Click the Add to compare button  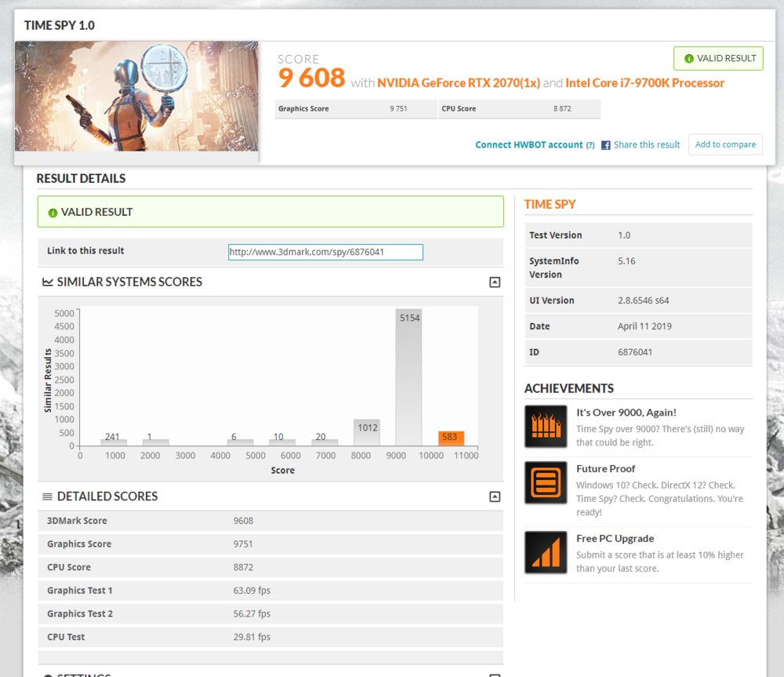click(725, 144)
